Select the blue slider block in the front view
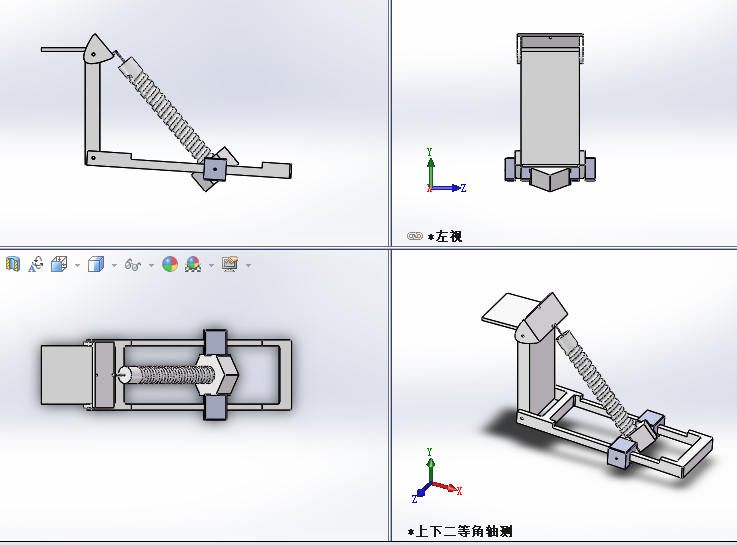 pyautogui.click(x=215, y=169)
